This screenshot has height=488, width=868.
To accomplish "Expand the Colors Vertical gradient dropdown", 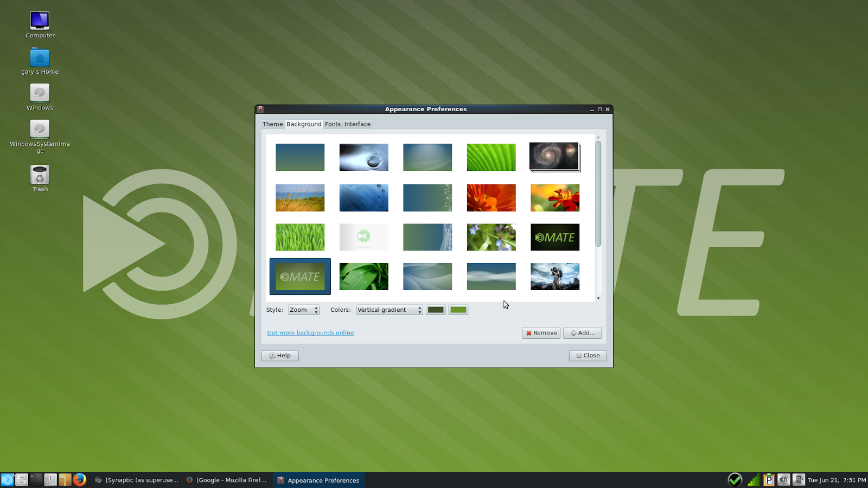I will click(x=389, y=310).
